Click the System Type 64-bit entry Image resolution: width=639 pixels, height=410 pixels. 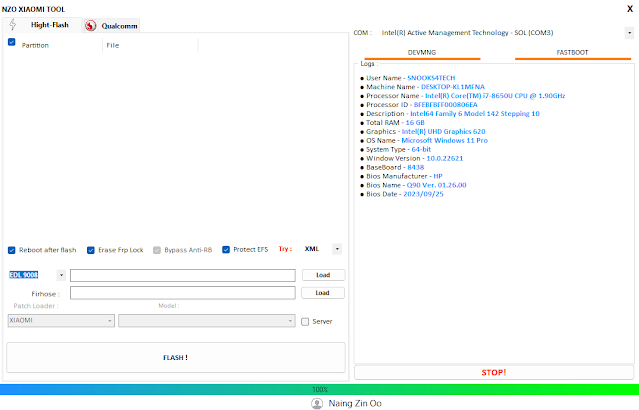(x=396, y=150)
